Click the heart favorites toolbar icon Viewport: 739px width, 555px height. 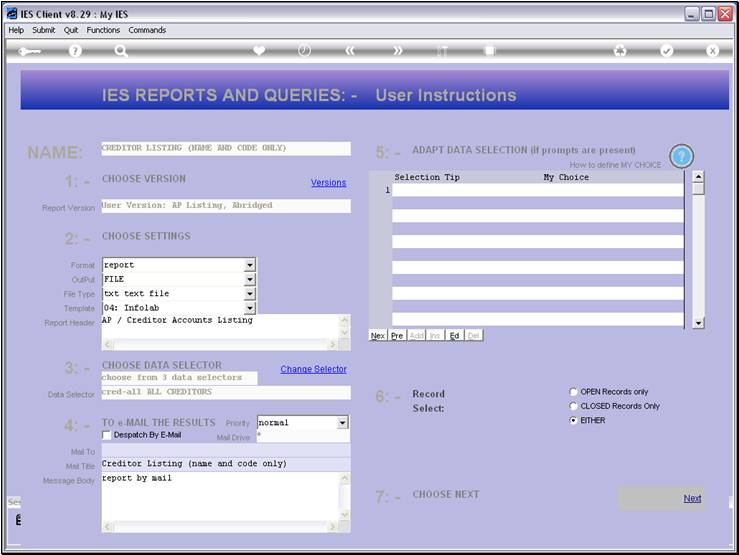pos(259,50)
